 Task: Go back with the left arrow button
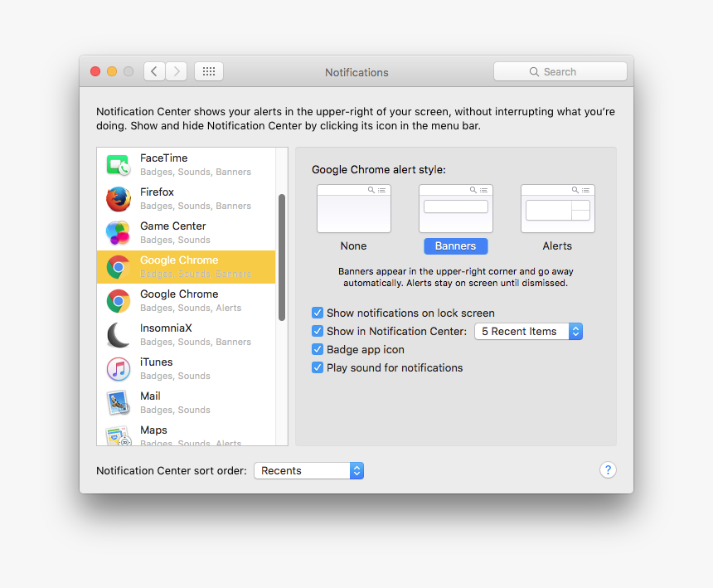point(154,71)
